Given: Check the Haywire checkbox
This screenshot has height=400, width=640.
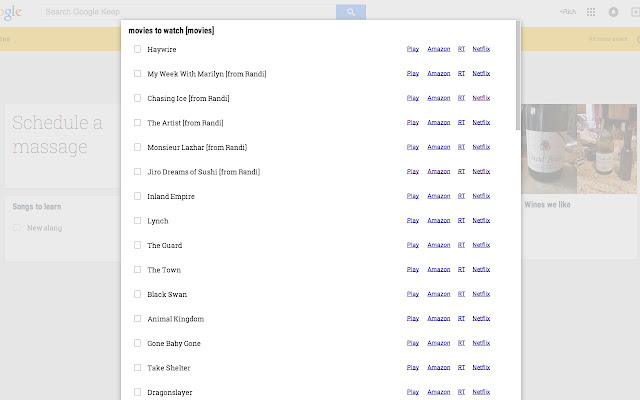Looking at the screenshot, I should (138, 49).
